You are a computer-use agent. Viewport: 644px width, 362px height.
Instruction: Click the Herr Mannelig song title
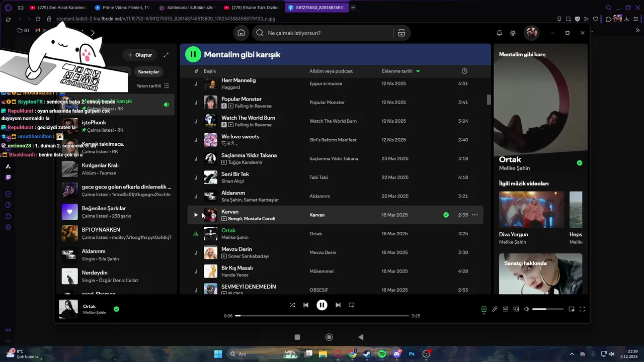[x=238, y=80]
